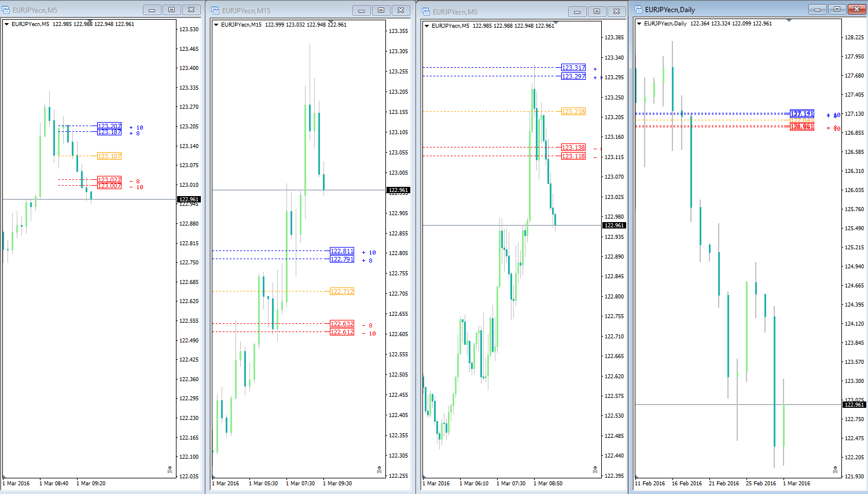Close the EURJPYecn,M15 window
This screenshot has height=494, width=868.
[x=401, y=10]
